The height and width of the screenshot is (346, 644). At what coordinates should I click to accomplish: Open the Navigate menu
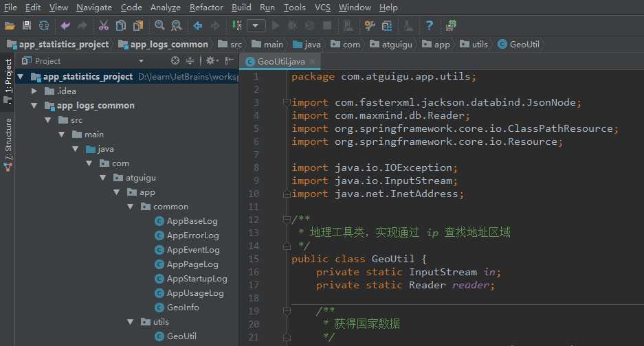[x=94, y=8]
